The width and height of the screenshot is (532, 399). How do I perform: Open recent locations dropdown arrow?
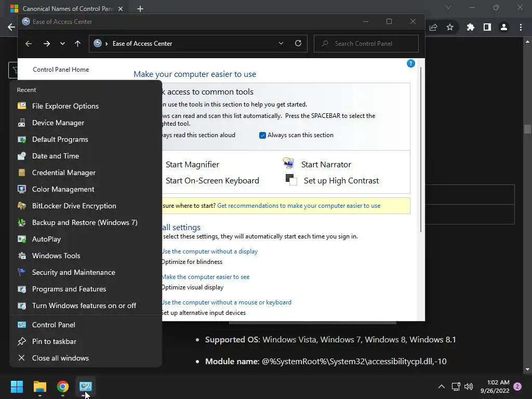(x=62, y=44)
